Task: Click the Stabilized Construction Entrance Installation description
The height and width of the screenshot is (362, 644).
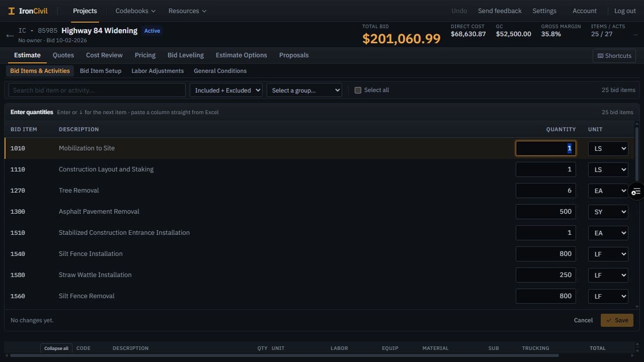Action: (124, 233)
